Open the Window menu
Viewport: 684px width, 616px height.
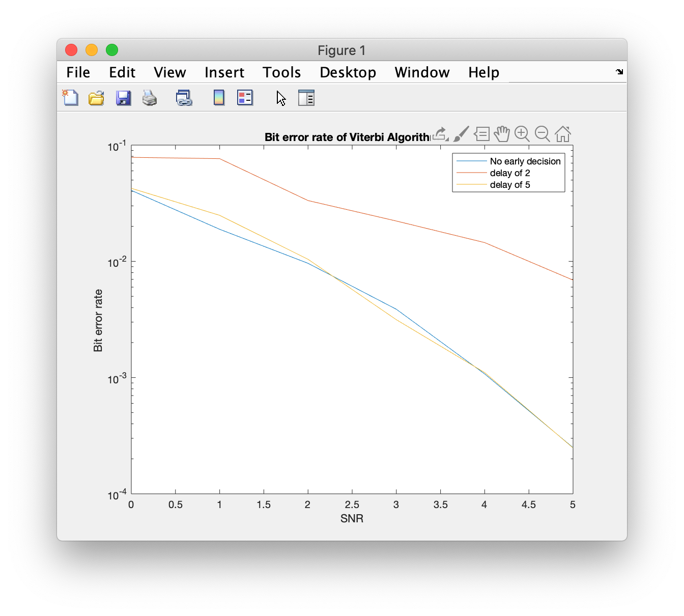pos(422,72)
